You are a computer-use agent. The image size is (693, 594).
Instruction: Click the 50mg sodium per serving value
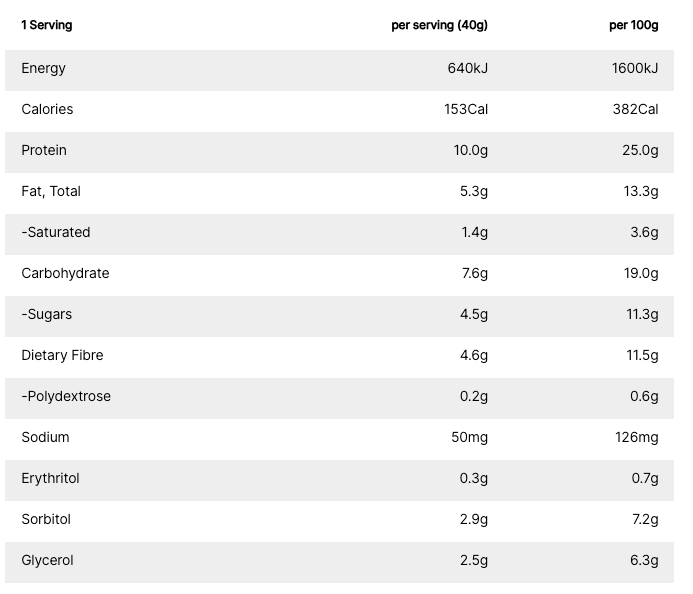(x=470, y=437)
